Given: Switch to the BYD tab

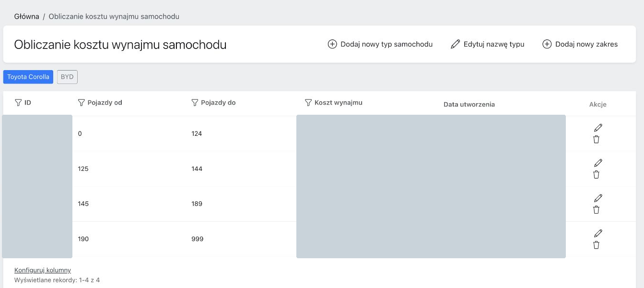Looking at the screenshot, I should coord(67,77).
